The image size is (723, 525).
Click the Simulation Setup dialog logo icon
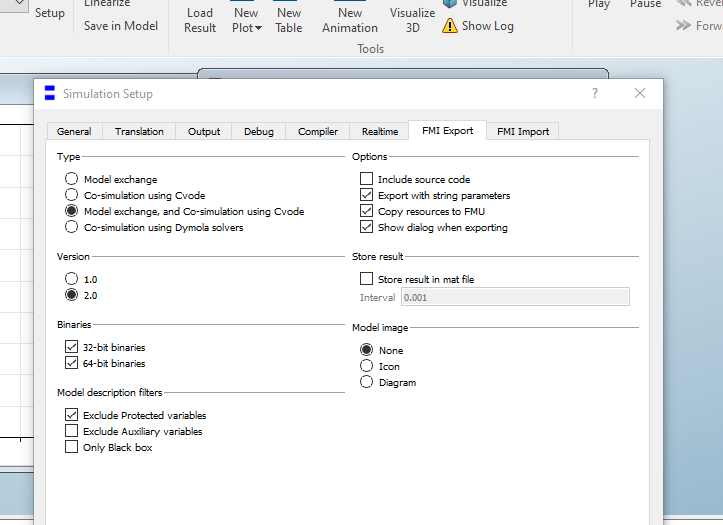click(50, 93)
